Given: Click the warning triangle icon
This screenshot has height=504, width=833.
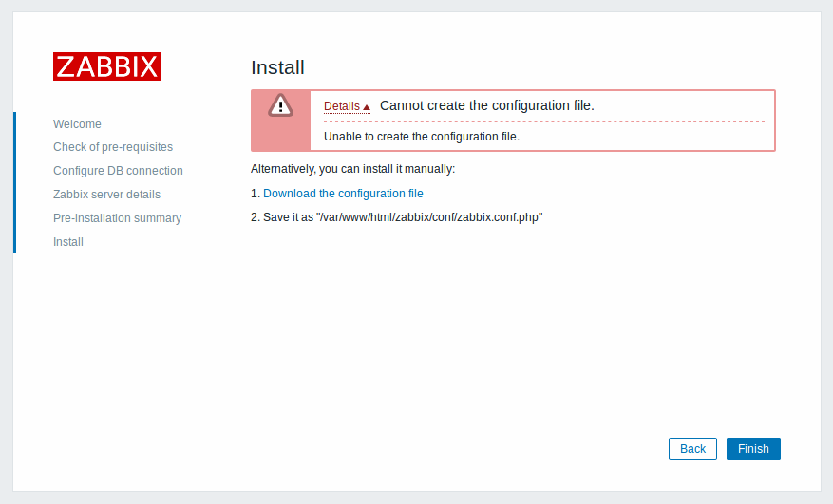Looking at the screenshot, I should 280,105.
